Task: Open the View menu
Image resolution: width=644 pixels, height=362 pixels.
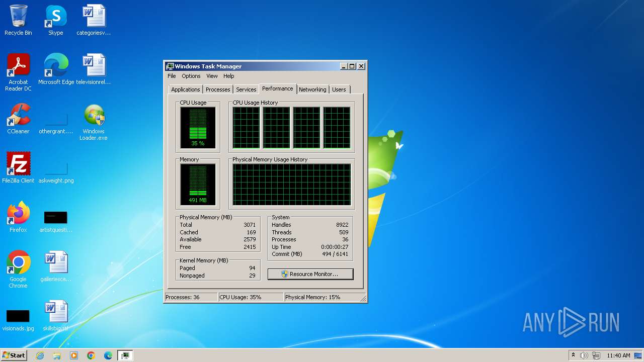Action: tap(212, 76)
